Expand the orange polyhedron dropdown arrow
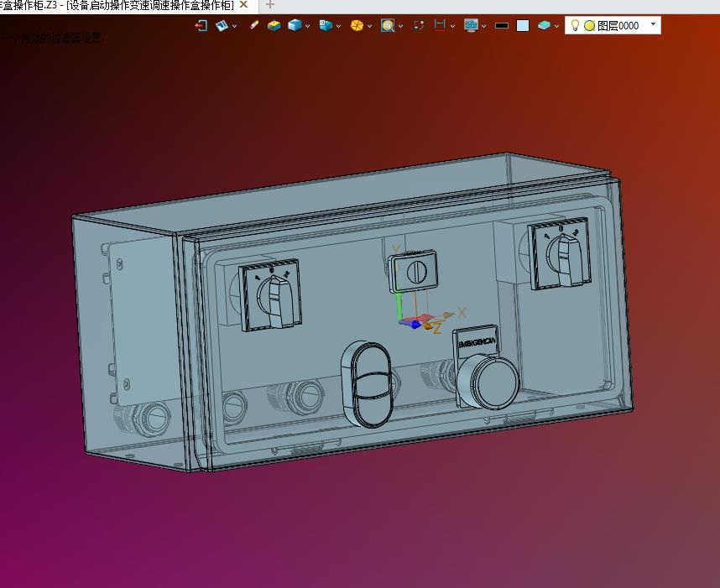The width and height of the screenshot is (720, 588). 369,26
